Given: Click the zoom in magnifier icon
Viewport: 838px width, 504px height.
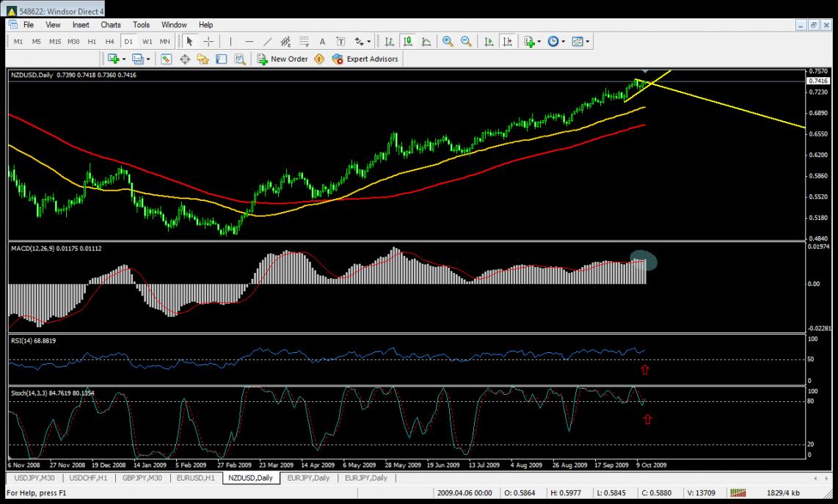Looking at the screenshot, I should point(448,42).
